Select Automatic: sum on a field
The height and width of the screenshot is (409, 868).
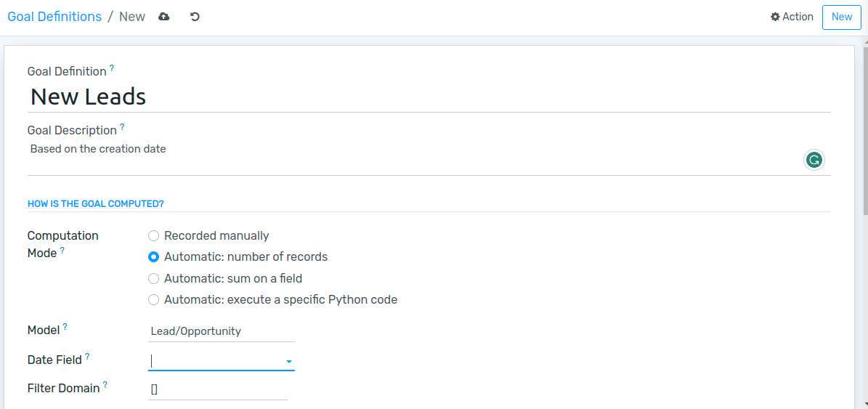(153, 278)
